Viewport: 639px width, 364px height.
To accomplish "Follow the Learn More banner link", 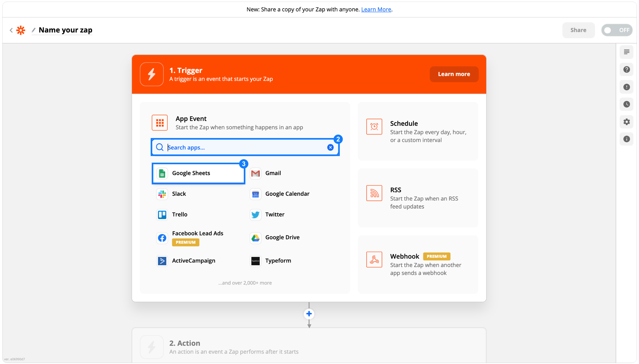I will tap(376, 10).
